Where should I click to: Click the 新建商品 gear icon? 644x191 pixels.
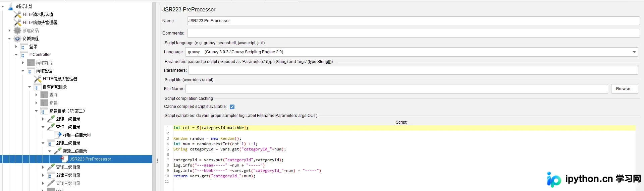point(17,30)
